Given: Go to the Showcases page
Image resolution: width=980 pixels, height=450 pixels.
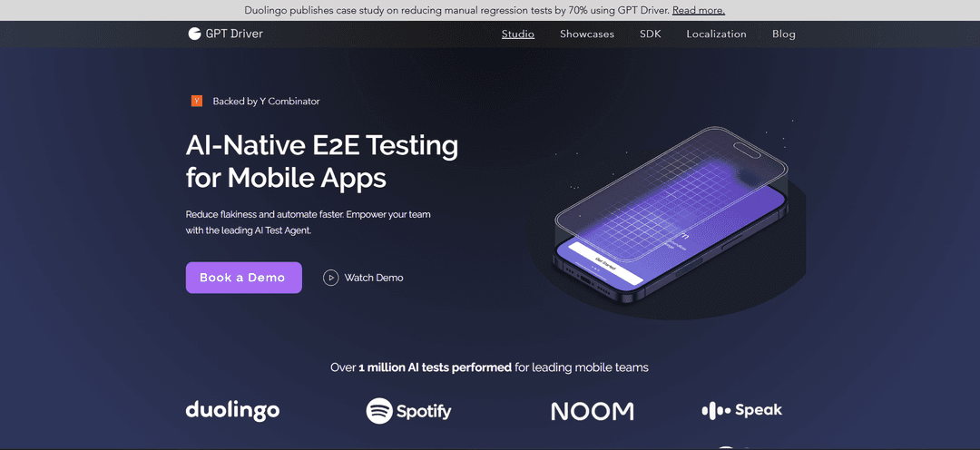Looking at the screenshot, I should point(587,34).
